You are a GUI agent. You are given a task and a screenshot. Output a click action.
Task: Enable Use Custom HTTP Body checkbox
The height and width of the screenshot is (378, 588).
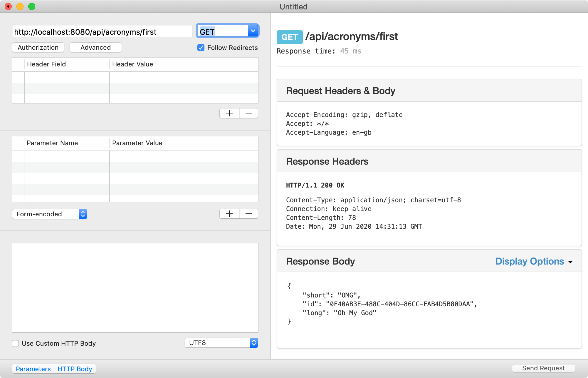16,343
